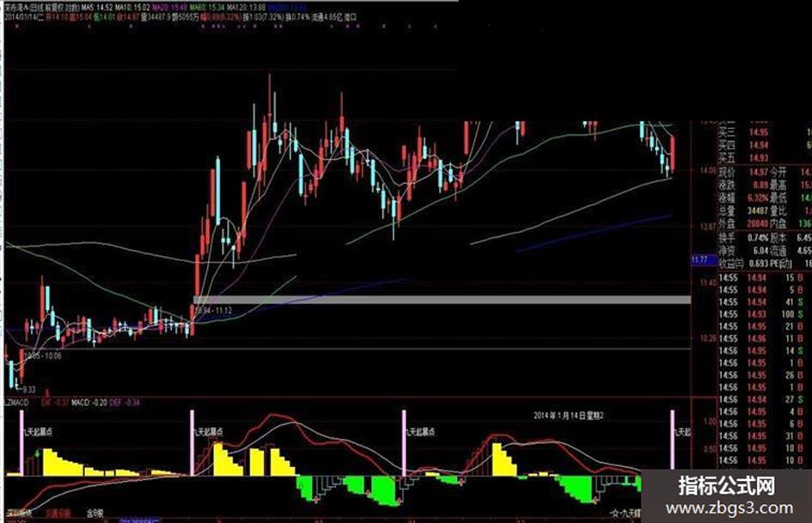Click the 10.94 - 11.12 gap label
The width and height of the screenshot is (812, 523).
tap(214, 310)
